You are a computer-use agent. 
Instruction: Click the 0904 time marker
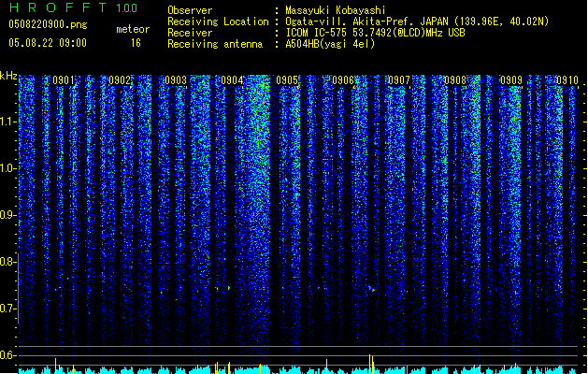coord(232,80)
